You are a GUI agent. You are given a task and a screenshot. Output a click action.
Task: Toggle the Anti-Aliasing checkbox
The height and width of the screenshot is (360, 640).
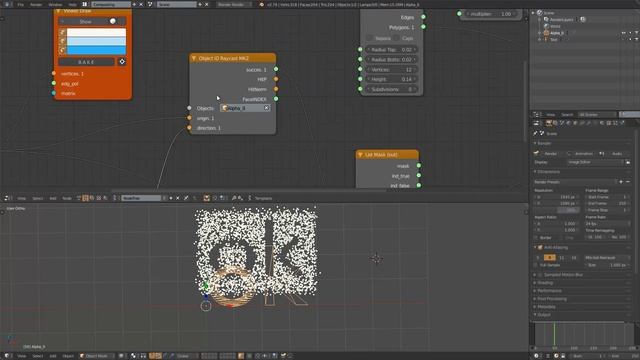pyautogui.click(x=540, y=247)
